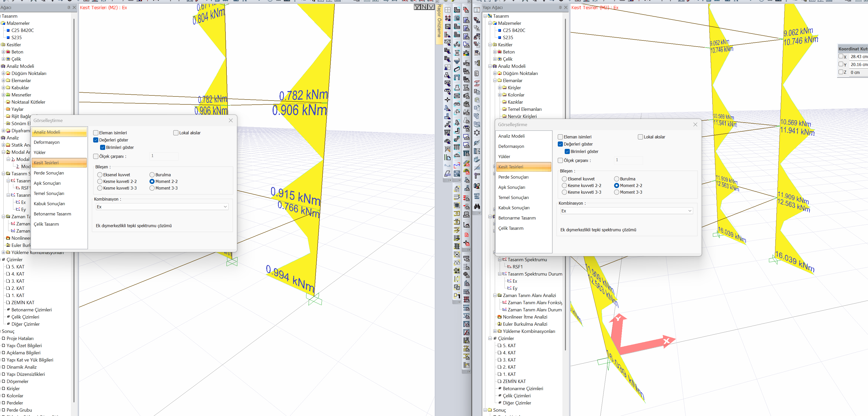The height and width of the screenshot is (416, 868).
Task: Select Çelik Tasarım in right dialog list
Action: coord(524,228)
